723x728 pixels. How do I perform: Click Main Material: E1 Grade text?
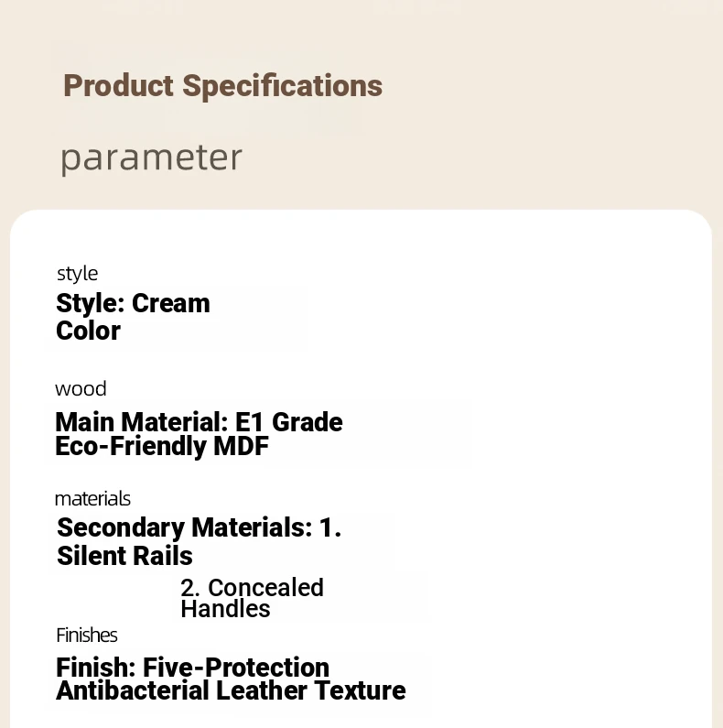tap(199, 422)
